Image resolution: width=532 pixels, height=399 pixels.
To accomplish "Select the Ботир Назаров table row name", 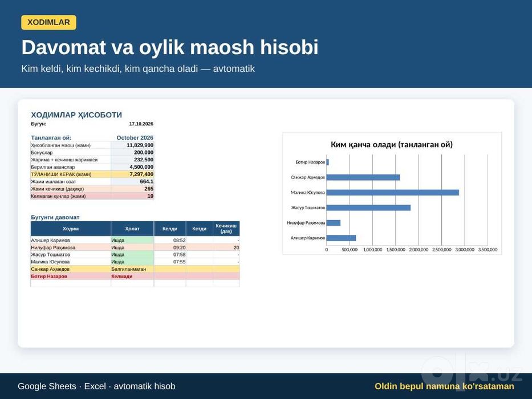I will tap(49, 276).
